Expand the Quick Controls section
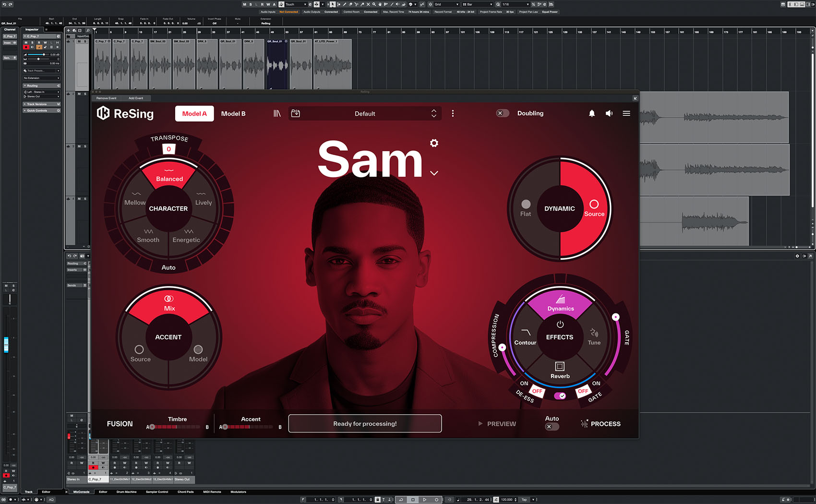Viewport: 816px width, 504px height. point(42,110)
